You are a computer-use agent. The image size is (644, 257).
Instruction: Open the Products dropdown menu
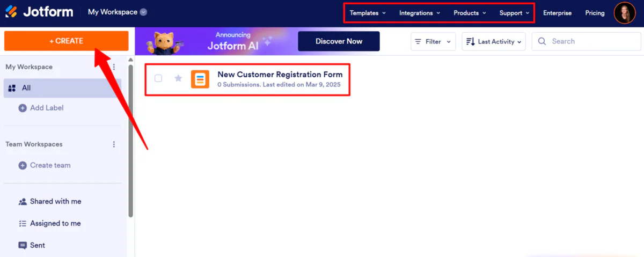(470, 13)
